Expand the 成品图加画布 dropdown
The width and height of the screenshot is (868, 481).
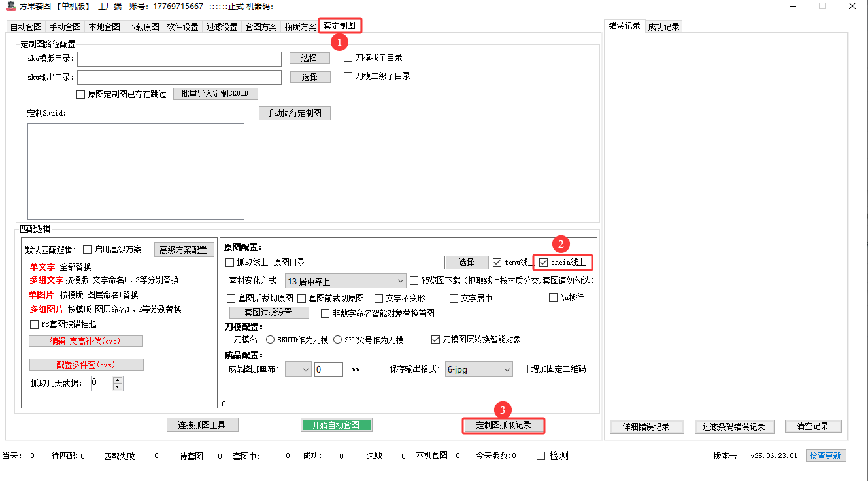[298, 369]
